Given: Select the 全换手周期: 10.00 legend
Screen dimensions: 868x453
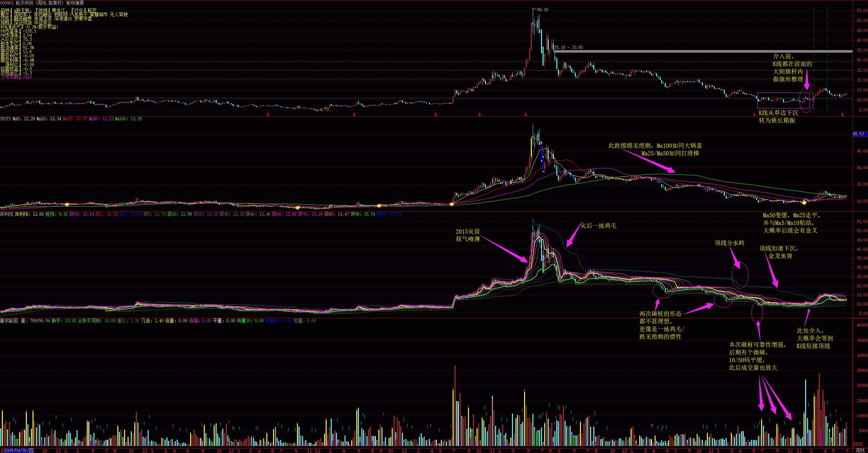Looking at the screenshot, I should click(97, 321).
